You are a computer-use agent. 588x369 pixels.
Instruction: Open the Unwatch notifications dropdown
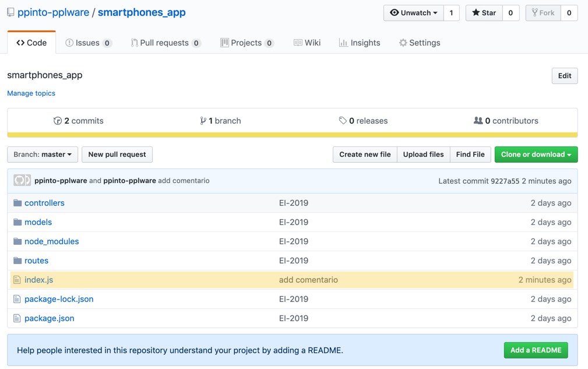413,13
